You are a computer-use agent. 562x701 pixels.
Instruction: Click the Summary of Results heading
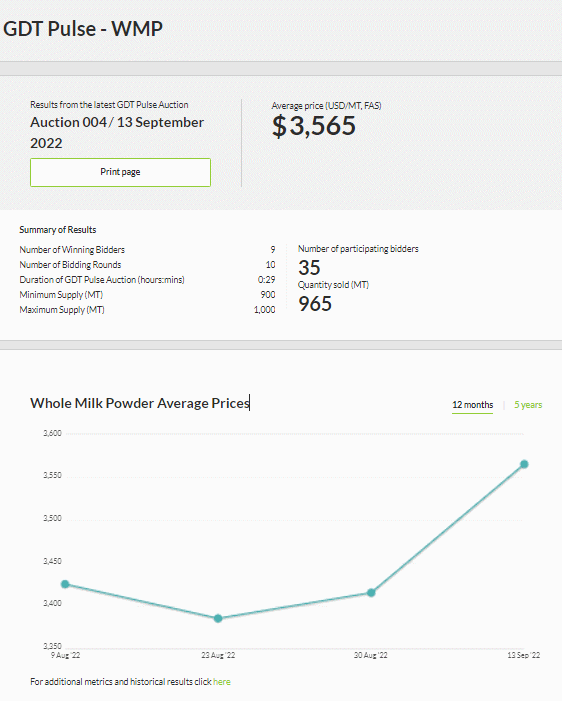click(x=58, y=230)
